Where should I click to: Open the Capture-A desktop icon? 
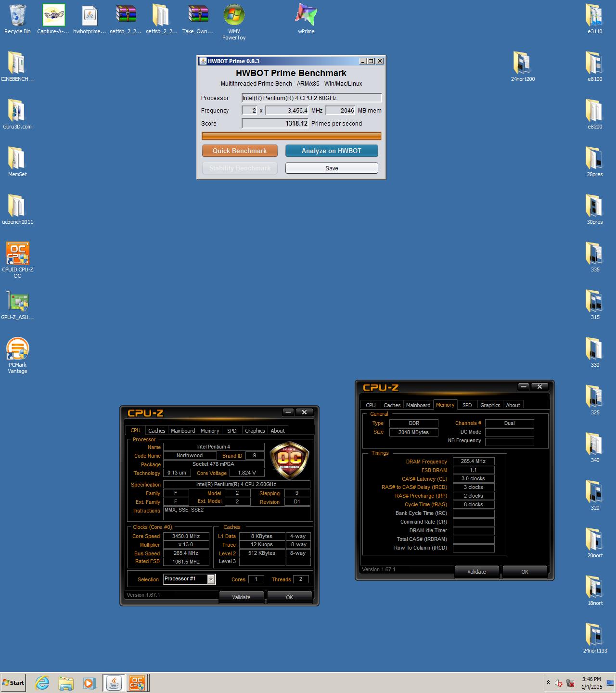53,19
